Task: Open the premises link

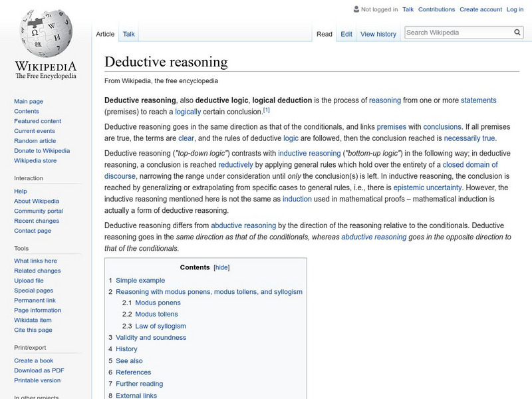Action: 391,127
